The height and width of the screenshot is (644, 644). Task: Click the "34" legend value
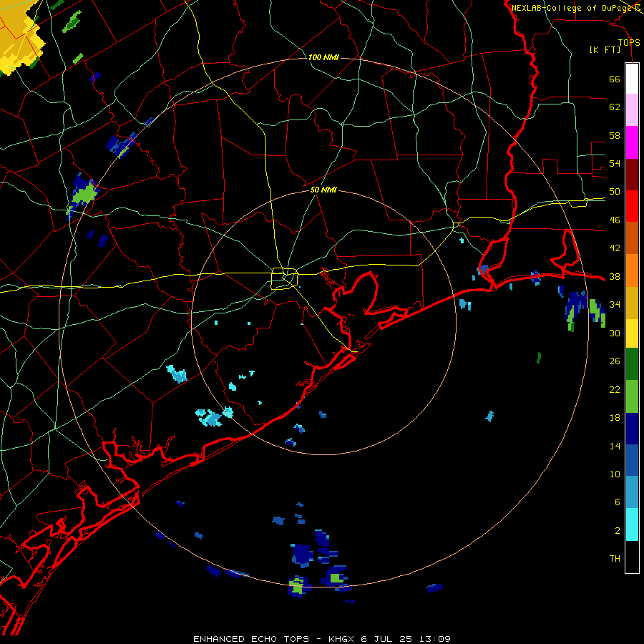click(x=615, y=305)
